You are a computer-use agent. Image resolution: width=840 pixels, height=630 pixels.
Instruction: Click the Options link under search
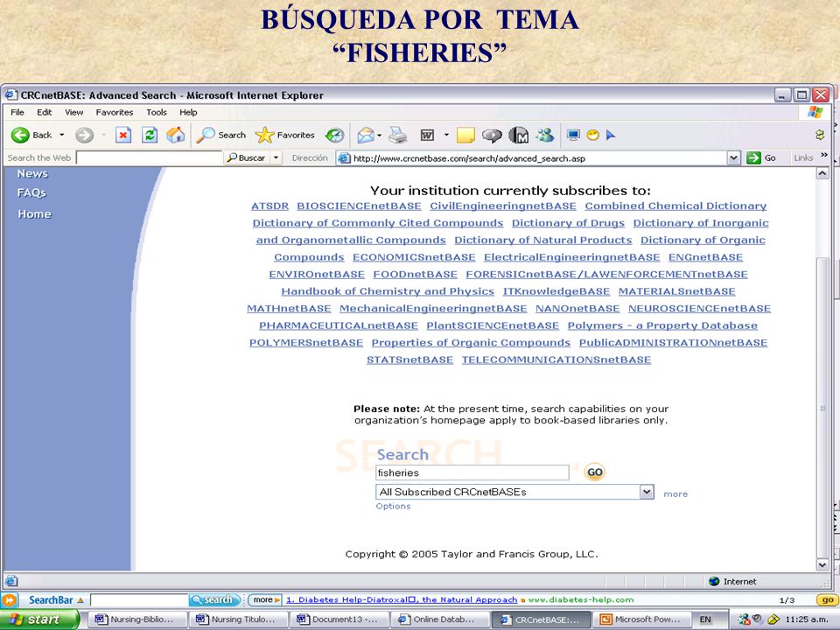pos(393,507)
